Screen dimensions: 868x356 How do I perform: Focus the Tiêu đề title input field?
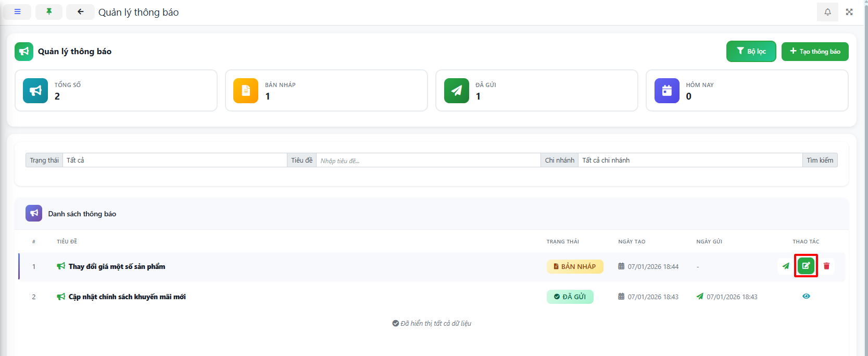(428, 161)
